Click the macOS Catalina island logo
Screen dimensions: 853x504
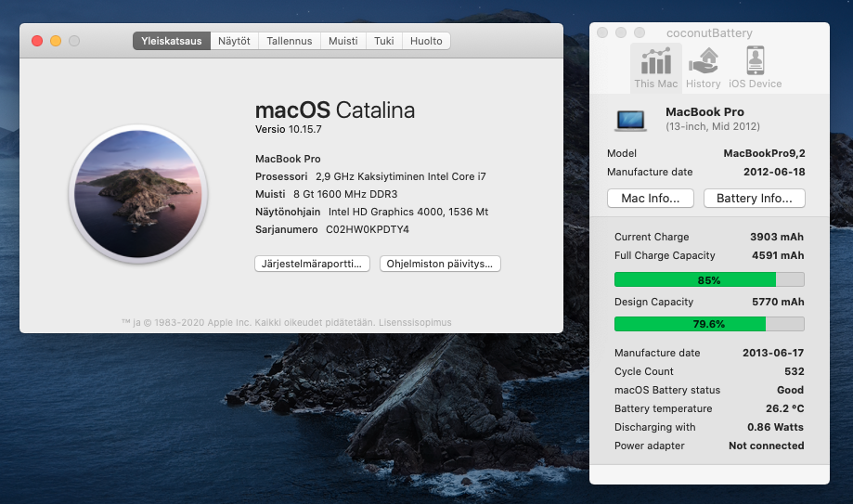(138, 194)
